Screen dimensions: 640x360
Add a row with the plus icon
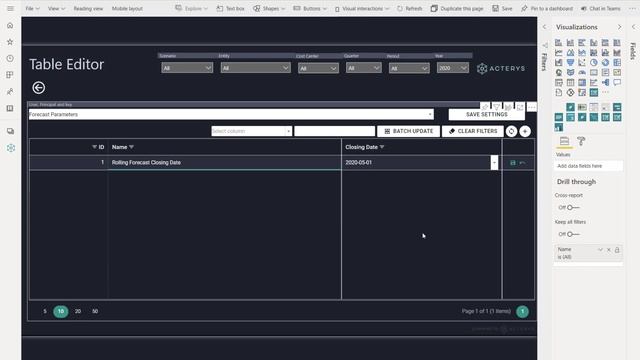click(525, 131)
